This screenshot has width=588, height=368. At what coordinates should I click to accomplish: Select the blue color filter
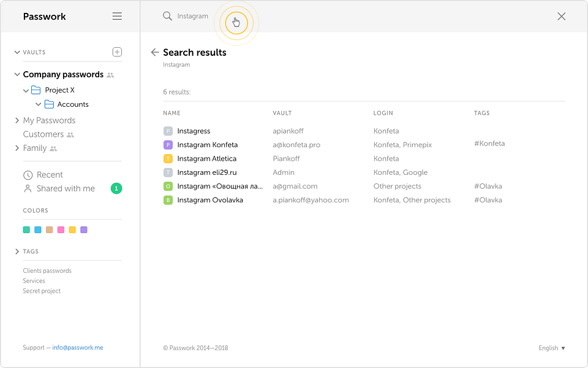coord(38,230)
